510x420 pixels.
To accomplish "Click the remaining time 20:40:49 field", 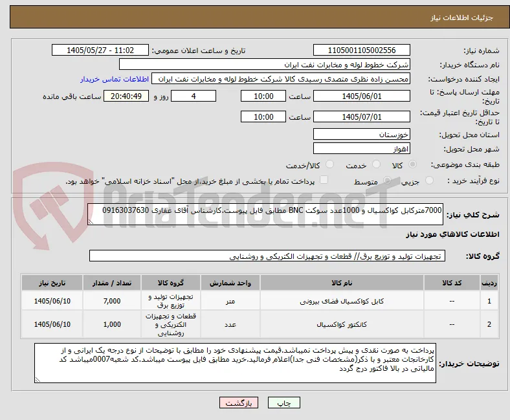I will (126, 96).
